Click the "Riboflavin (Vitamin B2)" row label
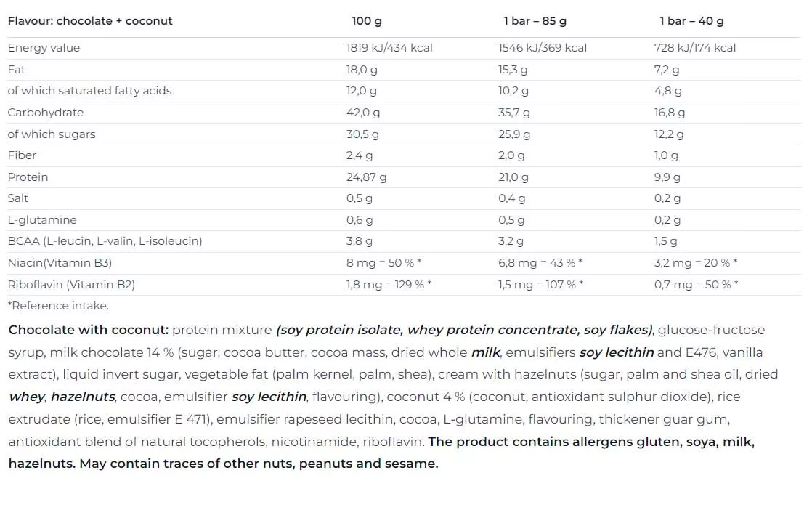Viewport: 812px width, 510px height. (x=71, y=285)
